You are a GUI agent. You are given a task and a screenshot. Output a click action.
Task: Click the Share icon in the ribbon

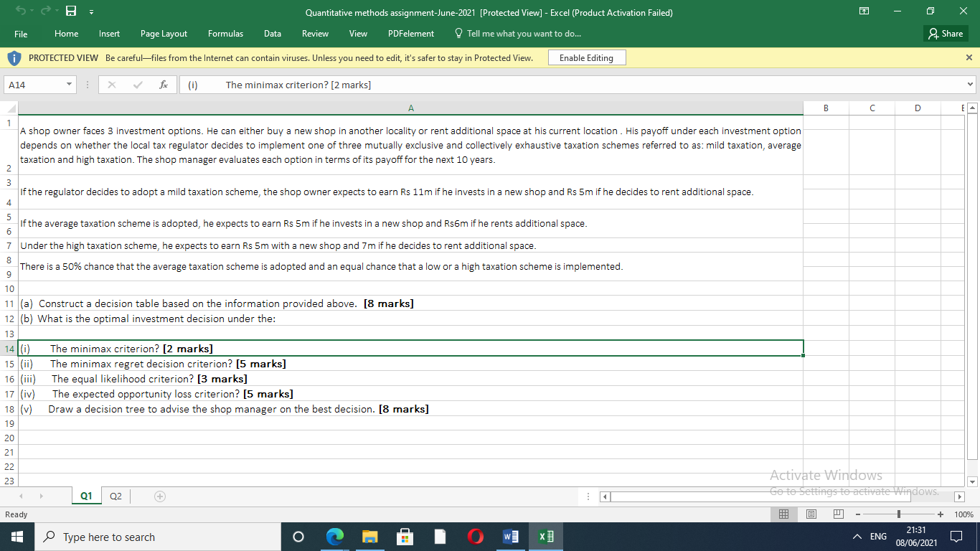pos(945,33)
